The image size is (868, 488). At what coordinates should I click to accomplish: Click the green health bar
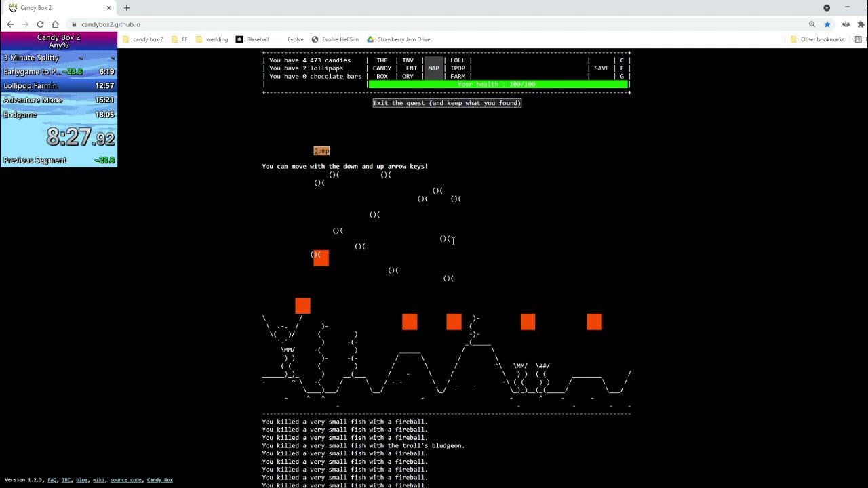pos(498,85)
